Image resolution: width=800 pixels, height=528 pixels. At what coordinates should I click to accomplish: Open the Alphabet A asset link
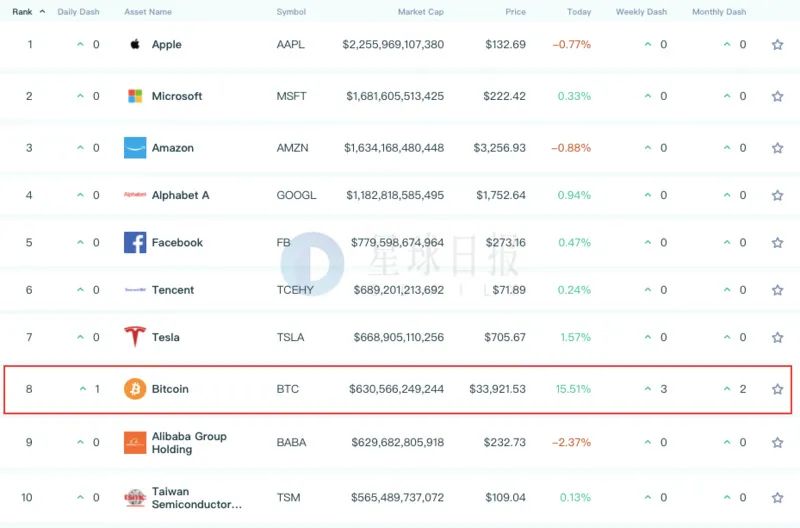pyautogui.click(x=180, y=195)
